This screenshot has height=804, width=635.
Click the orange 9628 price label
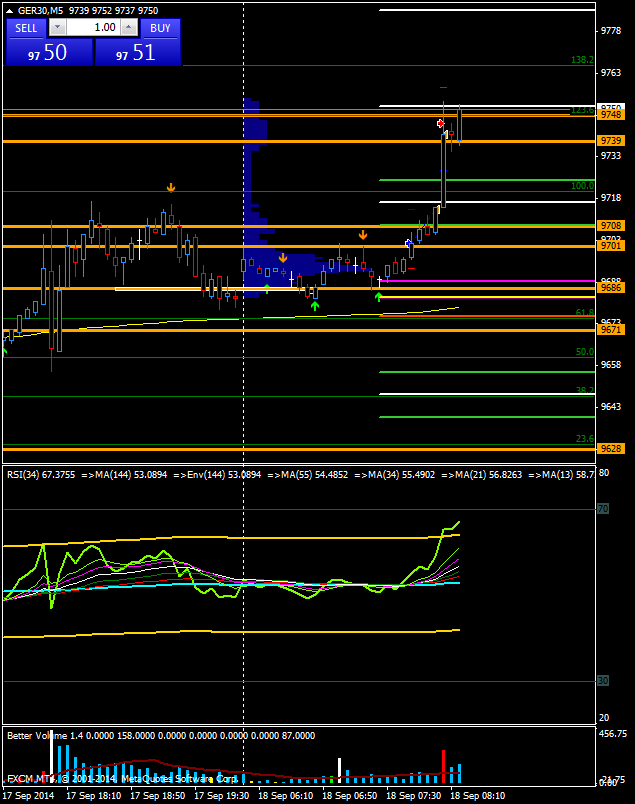[x=611, y=449]
